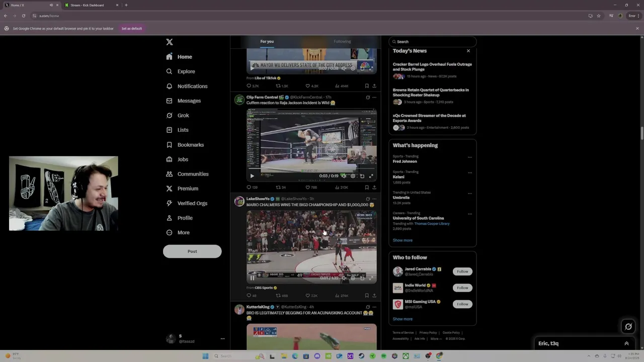Play the Clip Farm Central video
This screenshot has width=644, height=362.
(x=252, y=176)
